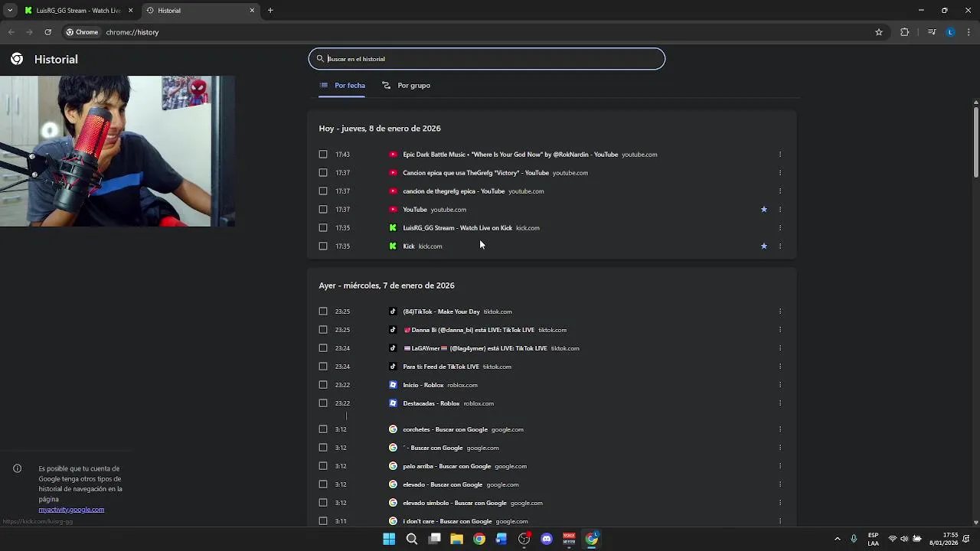This screenshot has width=980, height=551.
Task: Open Discord from the taskbar
Action: (x=547, y=539)
